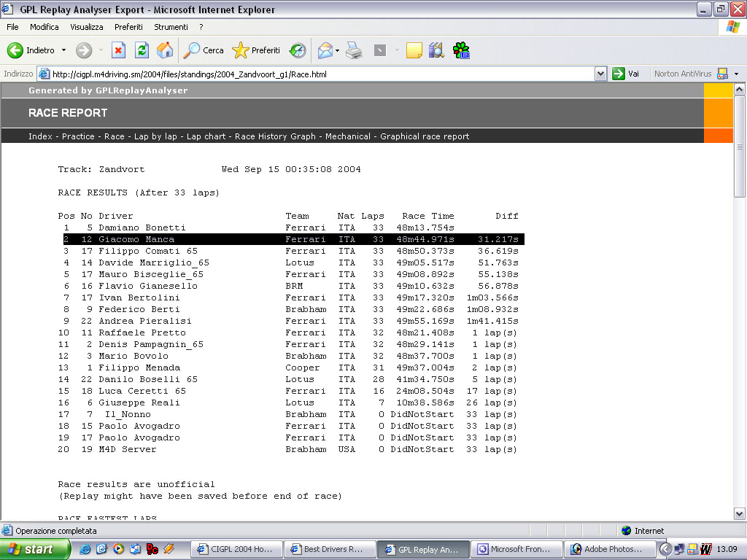
Task: Switch to CIGPL 2004 Ho... taskbar window
Action: (x=236, y=549)
